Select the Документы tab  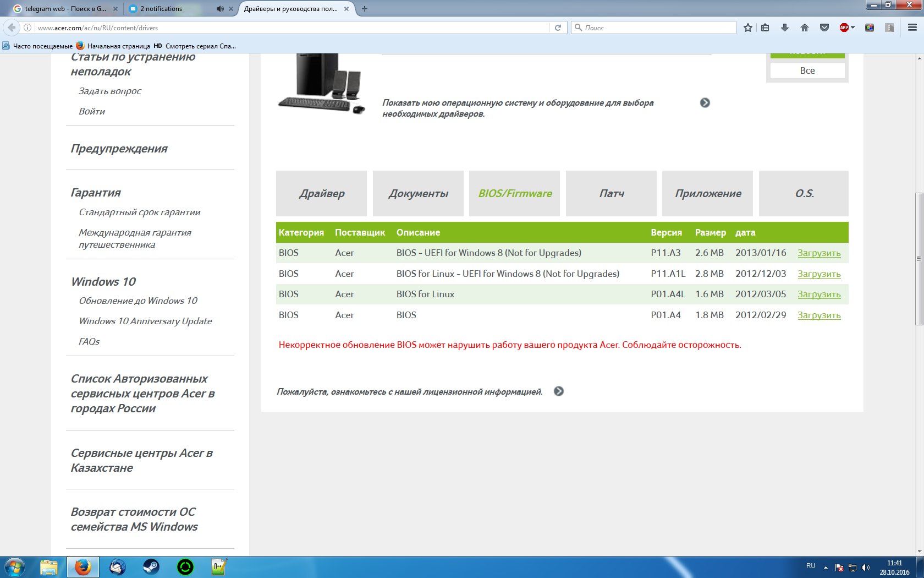tap(418, 193)
